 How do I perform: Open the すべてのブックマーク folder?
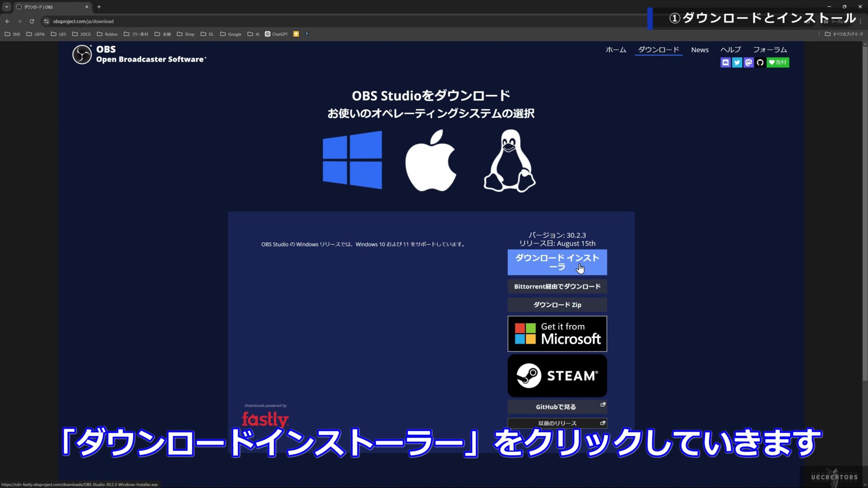coord(844,34)
